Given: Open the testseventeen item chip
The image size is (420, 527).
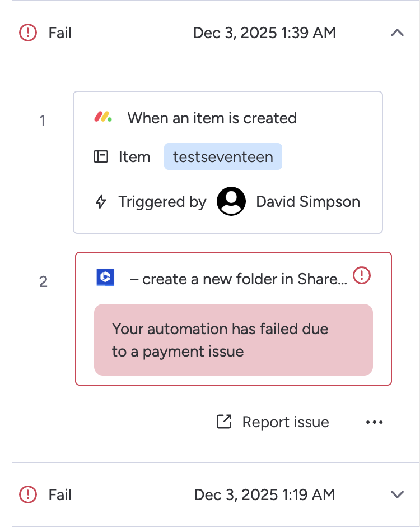Looking at the screenshot, I should point(223,157).
